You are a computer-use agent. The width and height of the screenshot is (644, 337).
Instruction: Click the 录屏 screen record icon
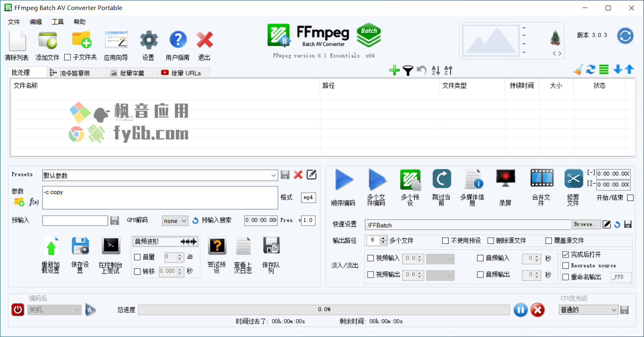(x=506, y=179)
